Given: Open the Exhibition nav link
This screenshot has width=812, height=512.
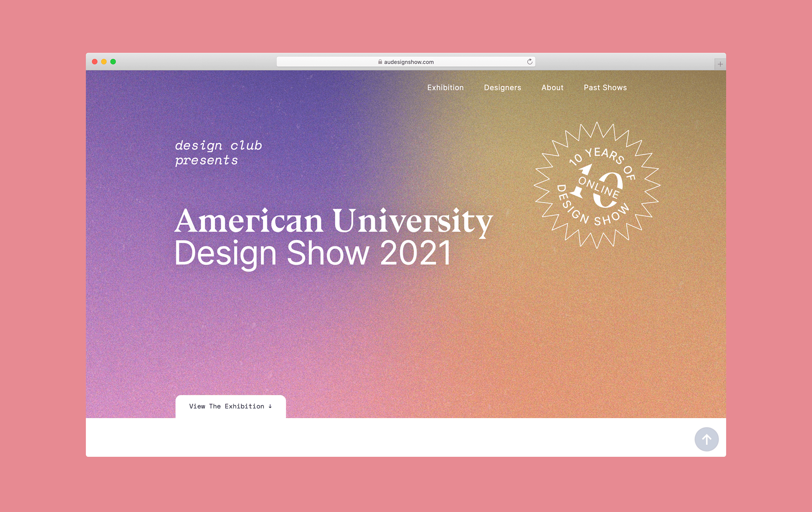Looking at the screenshot, I should [445, 88].
